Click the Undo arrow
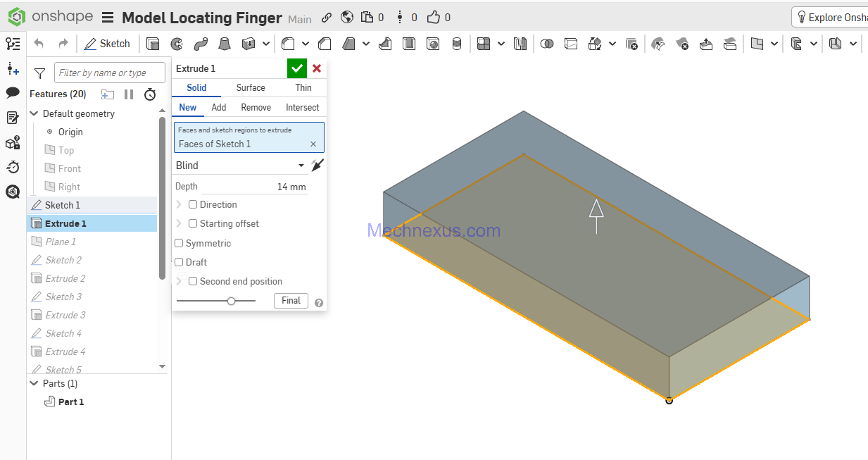Image resolution: width=868 pixels, height=460 pixels. 39,44
